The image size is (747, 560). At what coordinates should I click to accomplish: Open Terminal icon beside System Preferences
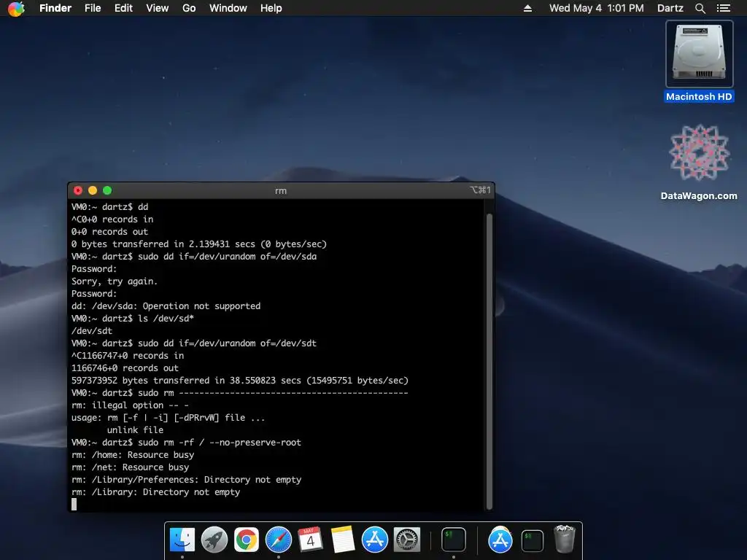click(x=453, y=540)
